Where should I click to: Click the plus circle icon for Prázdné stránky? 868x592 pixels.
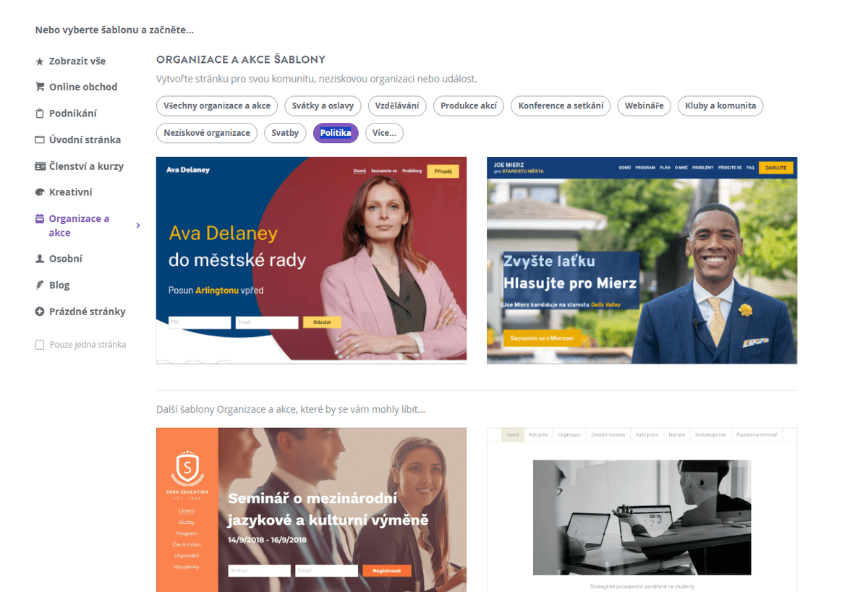coord(40,312)
